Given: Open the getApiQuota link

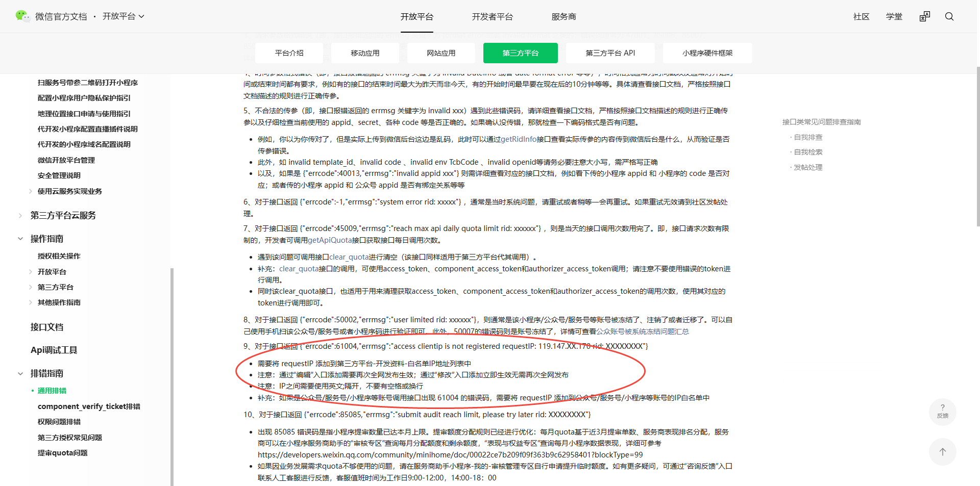Looking at the screenshot, I should point(330,240).
